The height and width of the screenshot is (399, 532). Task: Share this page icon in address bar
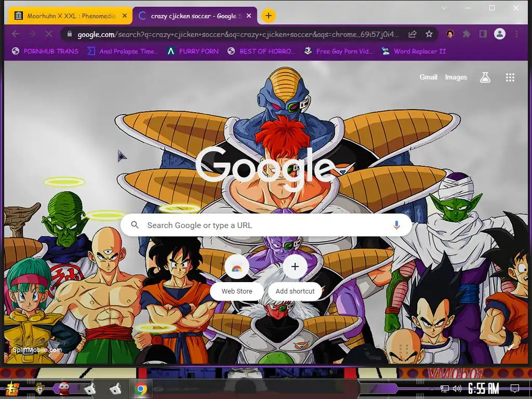pos(413,34)
